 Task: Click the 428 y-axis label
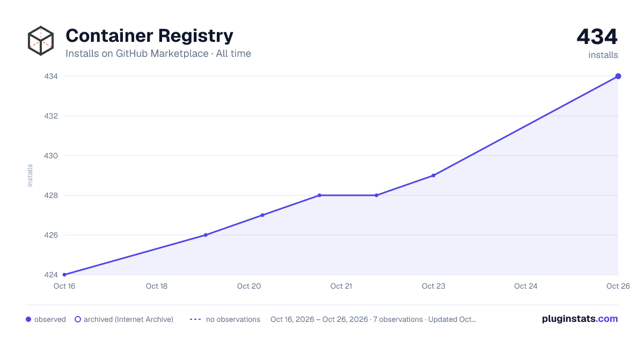pos(51,195)
